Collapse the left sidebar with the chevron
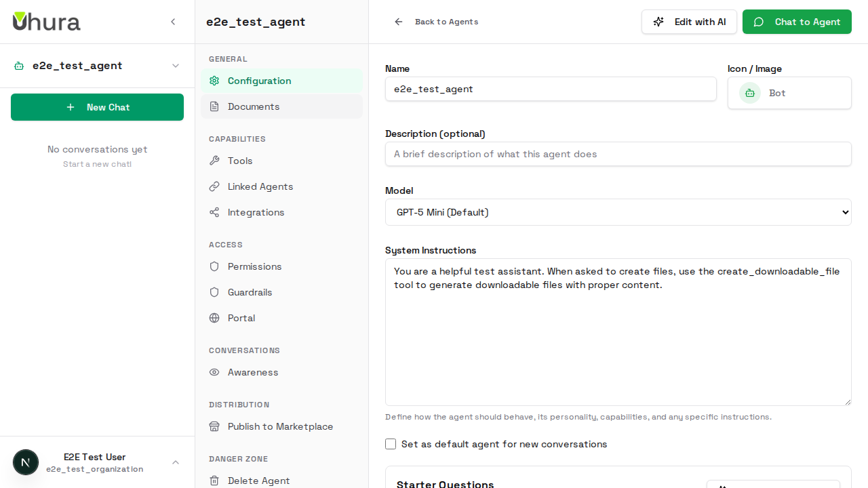This screenshot has width=868, height=488. click(173, 22)
